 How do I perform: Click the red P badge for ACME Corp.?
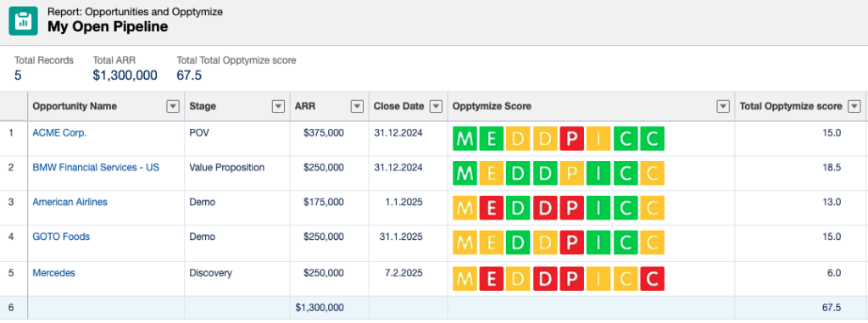[x=572, y=138]
